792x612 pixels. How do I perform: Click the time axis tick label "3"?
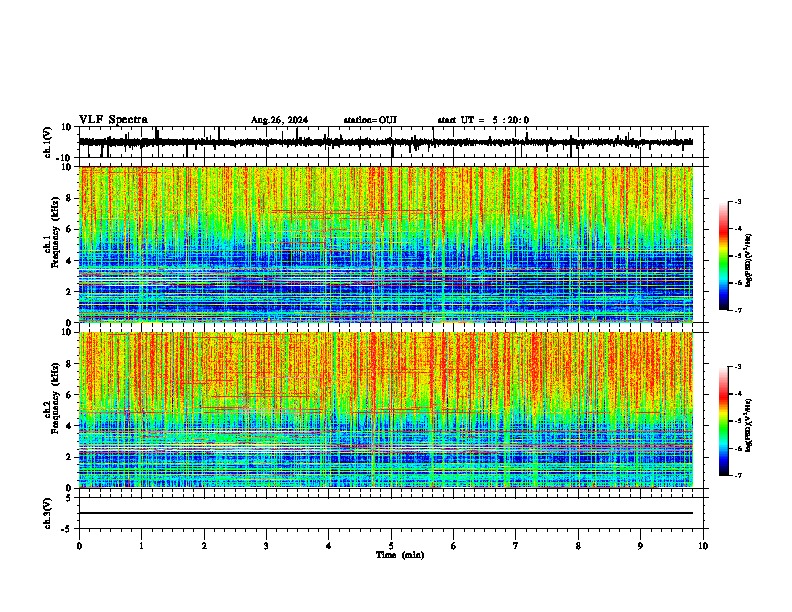(266, 546)
